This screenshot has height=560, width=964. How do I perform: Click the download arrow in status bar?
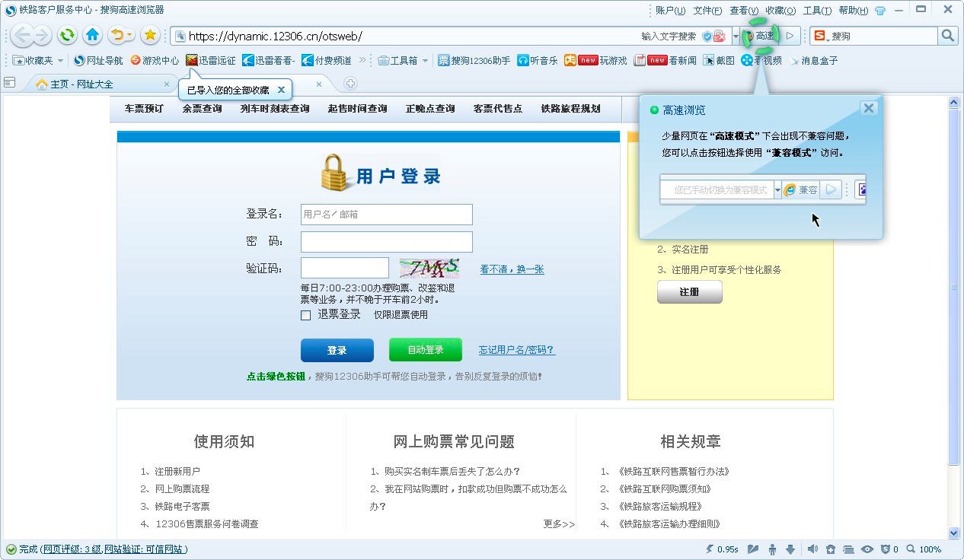click(x=790, y=549)
